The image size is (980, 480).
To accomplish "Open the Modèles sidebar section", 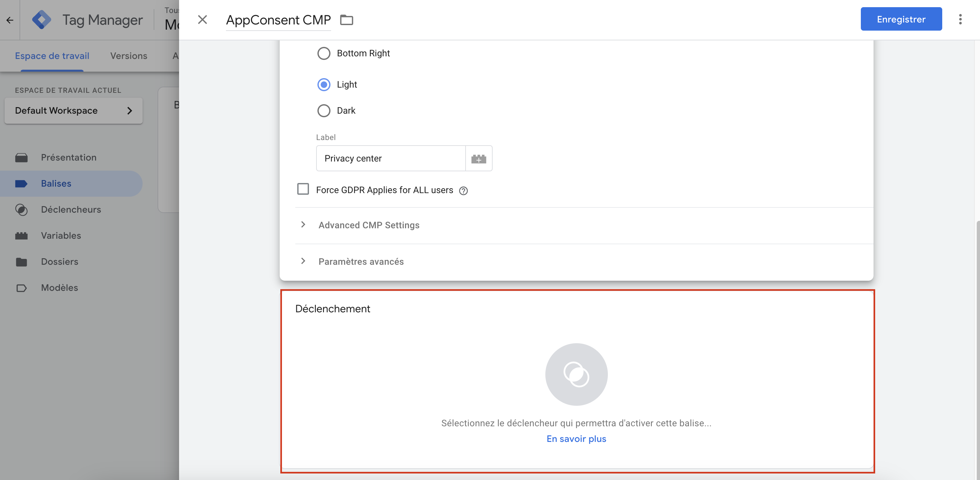I will pyautogui.click(x=59, y=288).
